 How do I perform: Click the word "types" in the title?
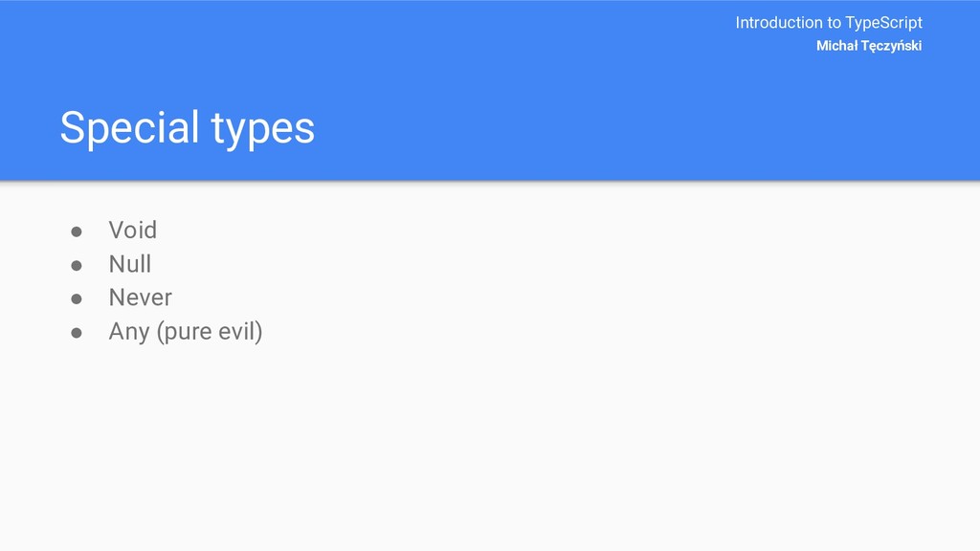coord(262,130)
